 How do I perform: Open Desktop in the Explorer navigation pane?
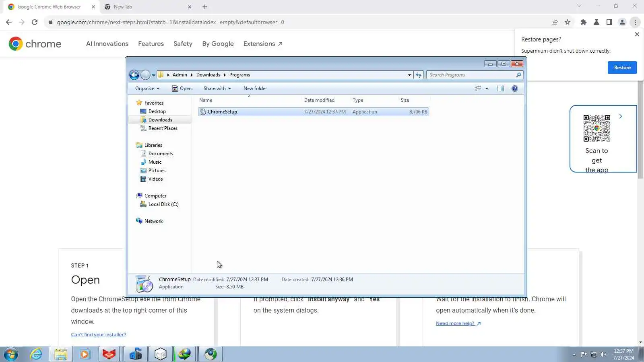click(157, 111)
